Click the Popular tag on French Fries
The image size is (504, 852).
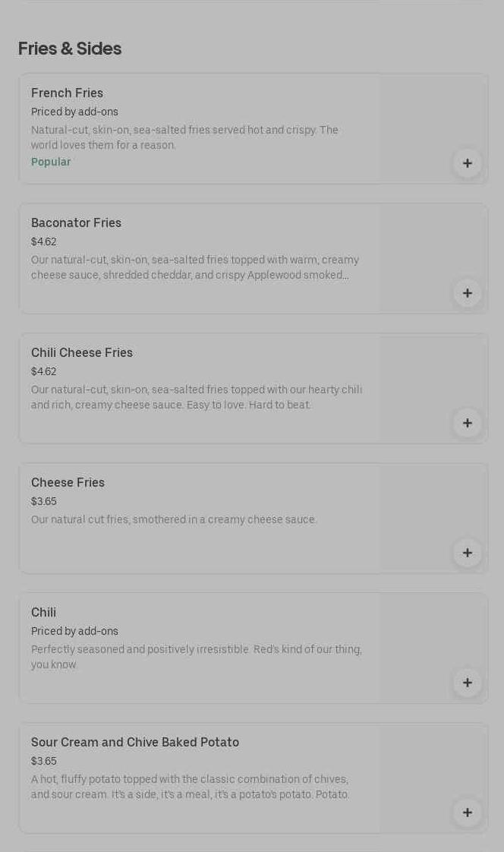tap(51, 163)
